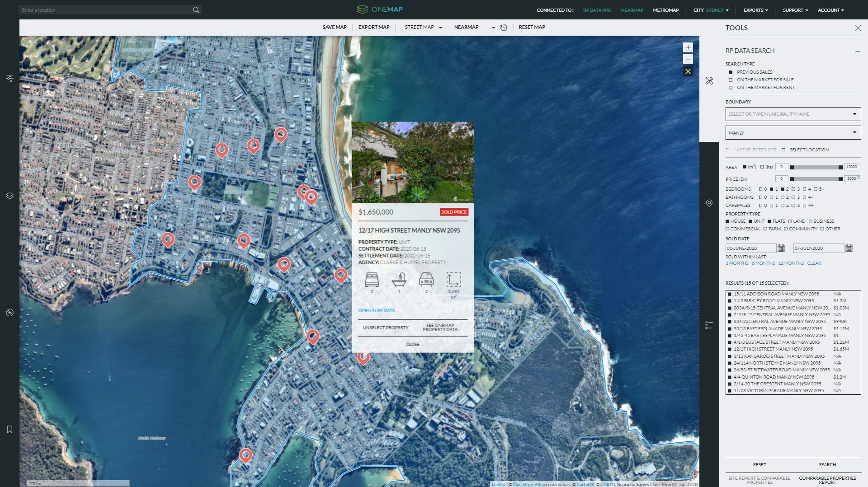868x487 pixels.
Task: Open the start date calendar icon
Action: coord(780,248)
